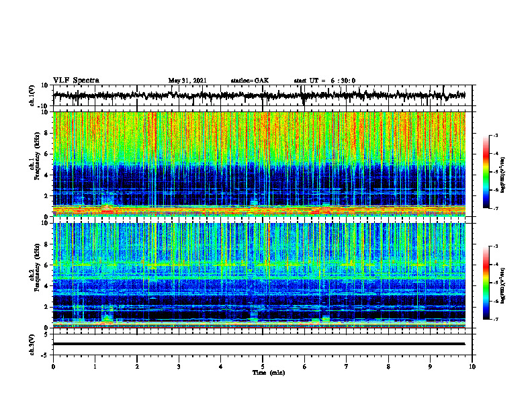Click the "-7" tick on ch.1 colorbar
The width and height of the screenshot is (532, 411).
click(x=495, y=208)
